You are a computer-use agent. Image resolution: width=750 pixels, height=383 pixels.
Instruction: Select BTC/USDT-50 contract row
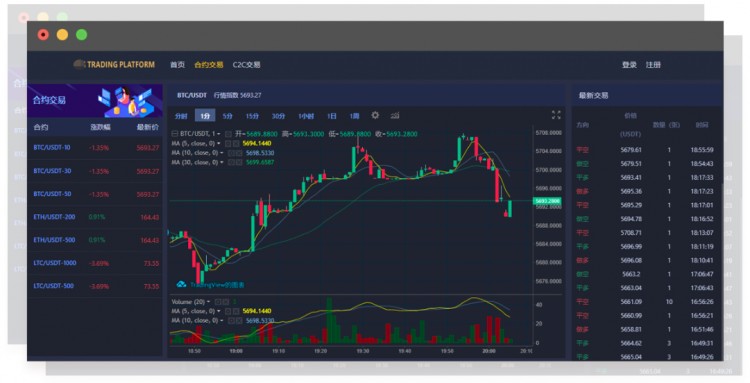[x=95, y=194]
